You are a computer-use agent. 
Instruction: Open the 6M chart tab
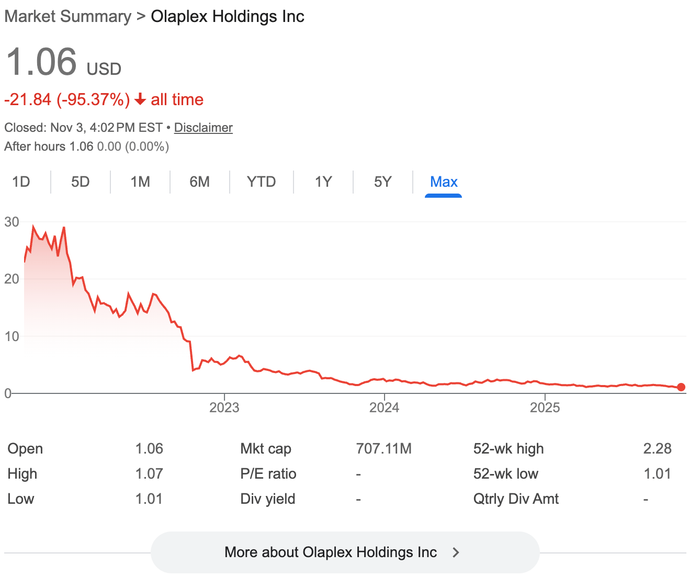(199, 182)
